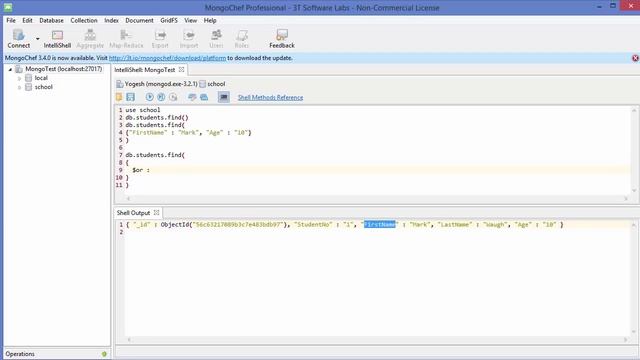
Task: Click the Aggregate toolbar icon
Action: (90, 39)
